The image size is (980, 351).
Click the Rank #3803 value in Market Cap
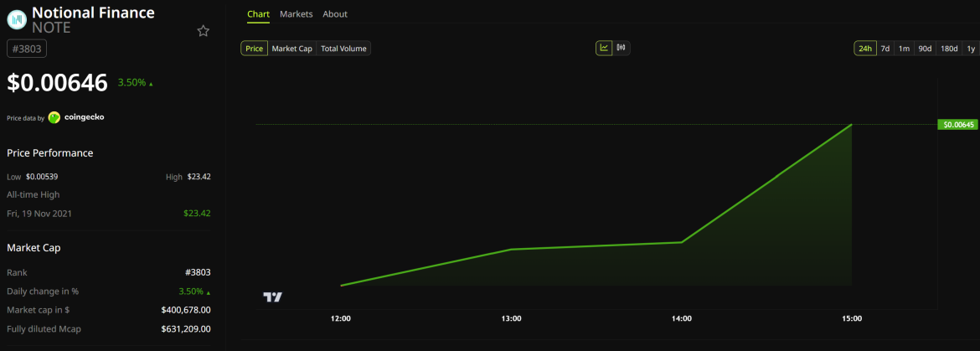(x=199, y=272)
